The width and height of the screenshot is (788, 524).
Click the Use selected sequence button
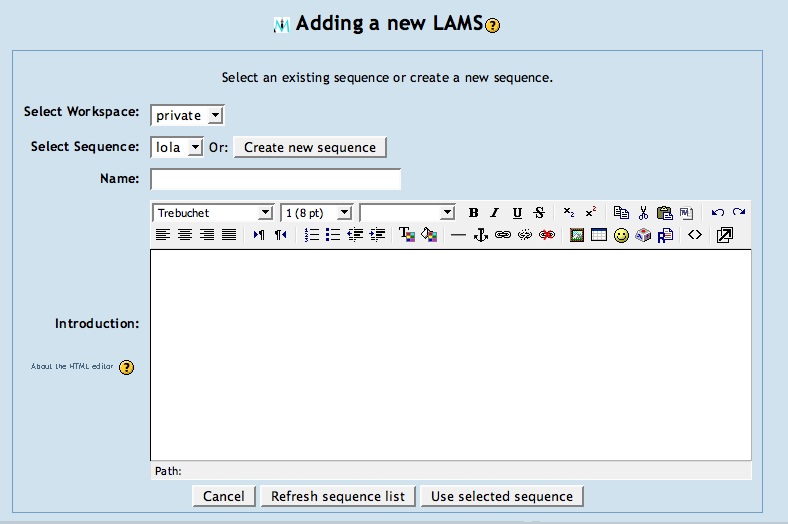[501, 496]
